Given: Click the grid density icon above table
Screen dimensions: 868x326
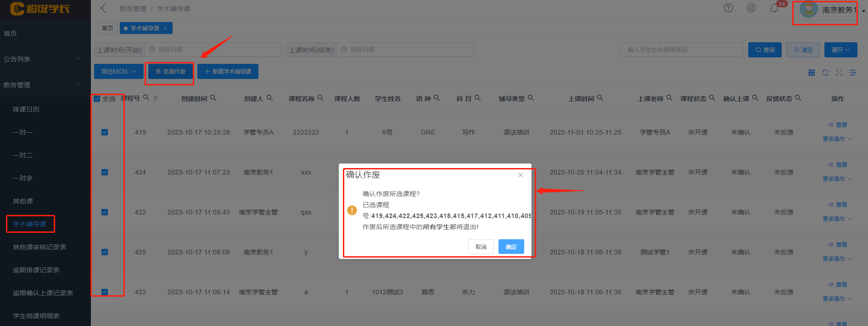Looking at the screenshot, I should click(812, 73).
